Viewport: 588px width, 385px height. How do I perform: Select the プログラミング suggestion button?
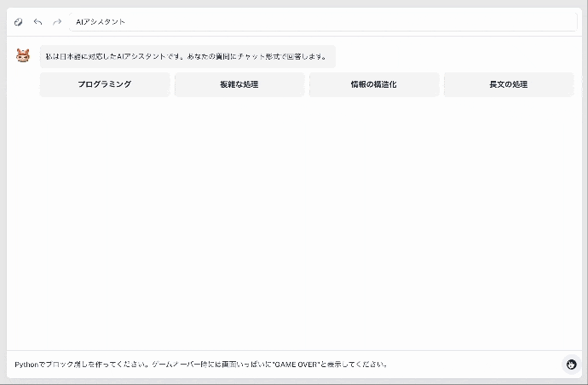click(x=105, y=84)
